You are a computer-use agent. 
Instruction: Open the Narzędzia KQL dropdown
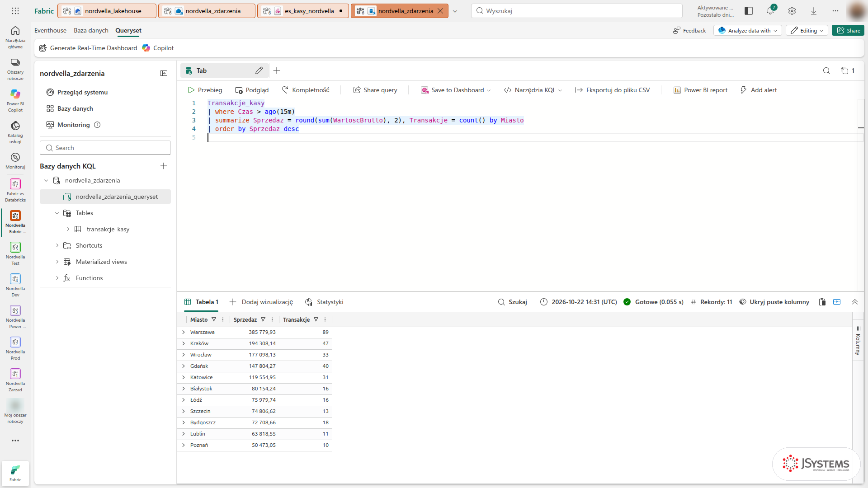point(533,90)
